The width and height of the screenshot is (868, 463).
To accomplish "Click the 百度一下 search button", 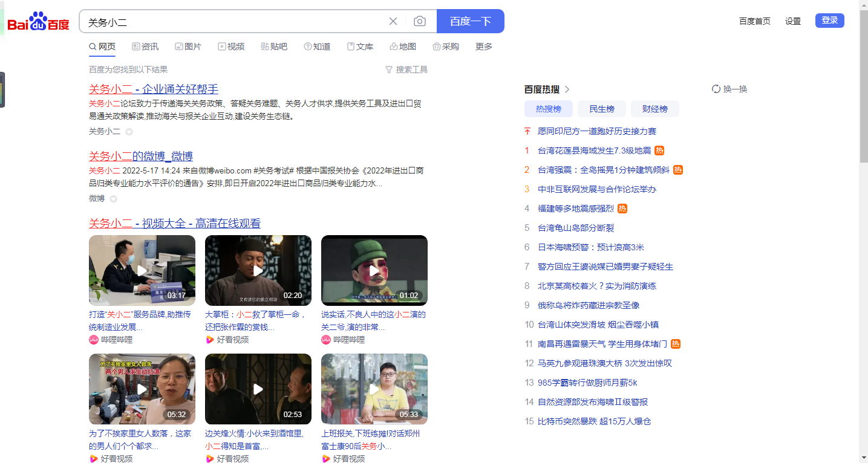I will [x=471, y=21].
